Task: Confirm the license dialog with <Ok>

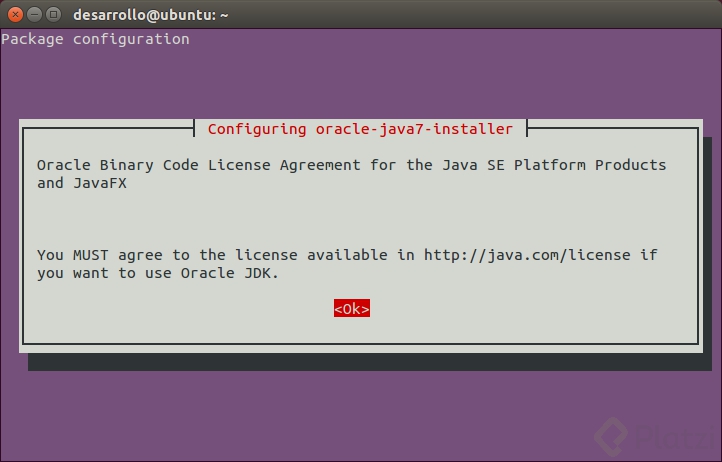Action: (x=352, y=309)
